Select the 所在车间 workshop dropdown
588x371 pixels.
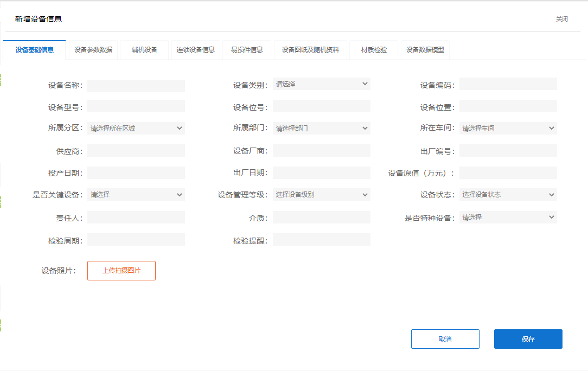pyautogui.click(x=508, y=129)
